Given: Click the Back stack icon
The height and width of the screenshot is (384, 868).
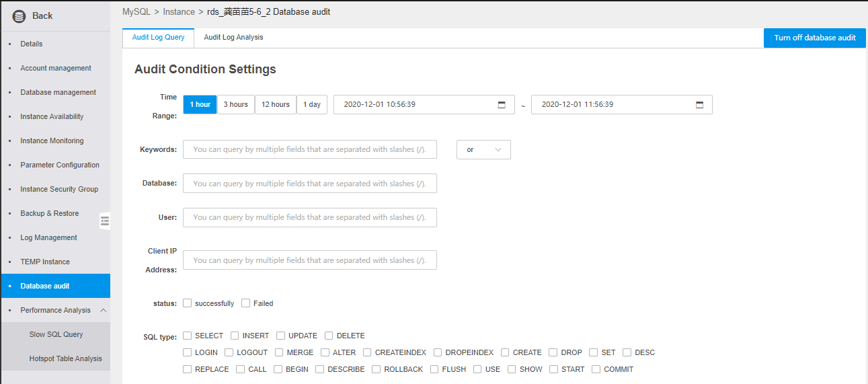Looking at the screenshot, I should tap(19, 16).
